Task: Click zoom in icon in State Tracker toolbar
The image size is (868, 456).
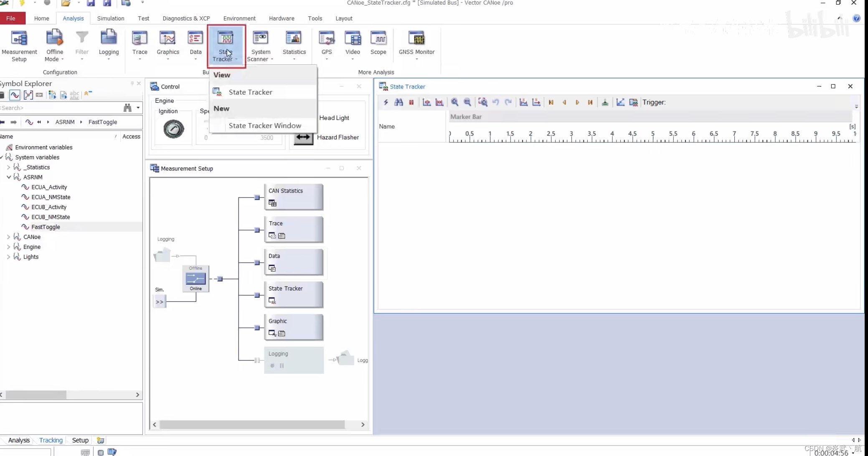Action: click(454, 102)
